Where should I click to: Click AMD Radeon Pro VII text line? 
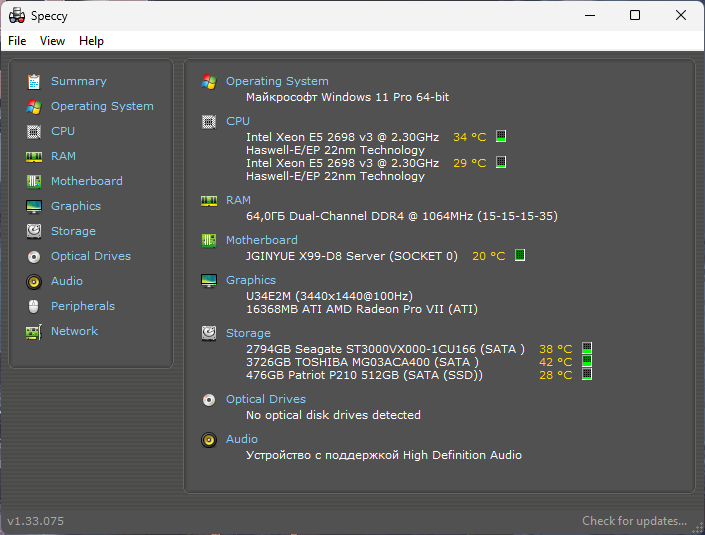click(x=361, y=309)
